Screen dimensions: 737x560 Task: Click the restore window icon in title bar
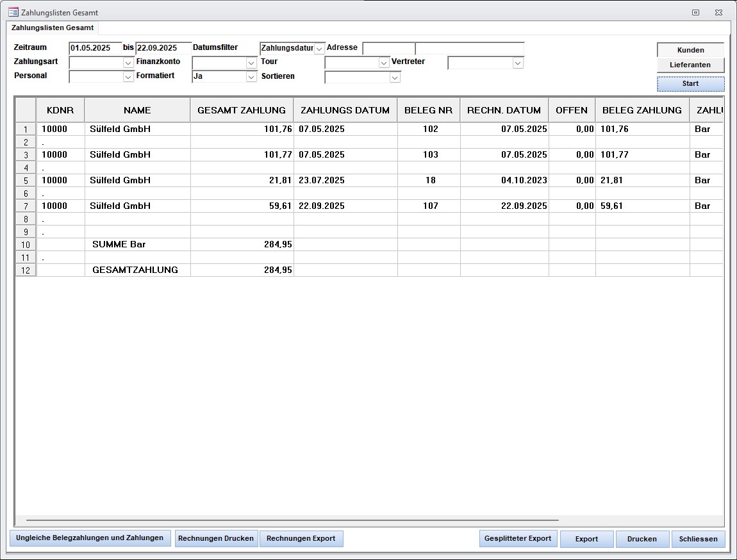pyautogui.click(x=695, y=12)
